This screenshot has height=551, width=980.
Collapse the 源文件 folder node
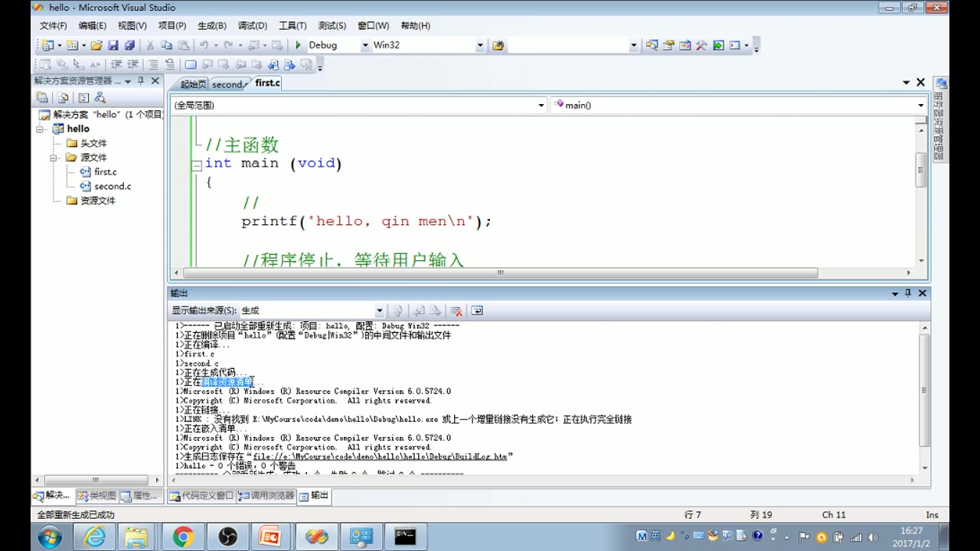pyautogui.click(x=54, y=158)
